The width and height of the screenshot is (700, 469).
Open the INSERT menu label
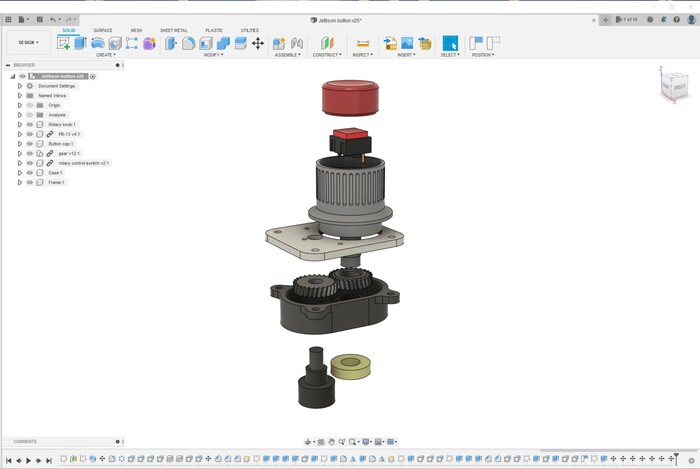407,55
